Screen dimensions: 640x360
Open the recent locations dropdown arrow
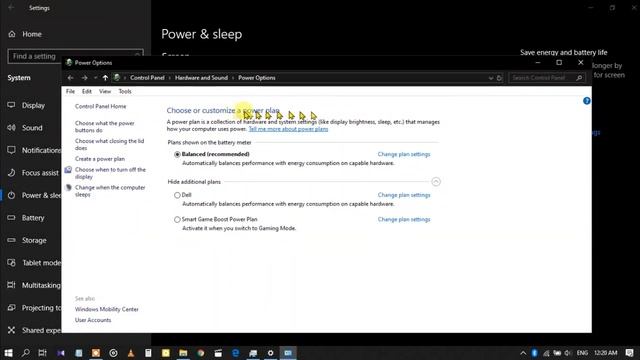click(x=96, y=78)
